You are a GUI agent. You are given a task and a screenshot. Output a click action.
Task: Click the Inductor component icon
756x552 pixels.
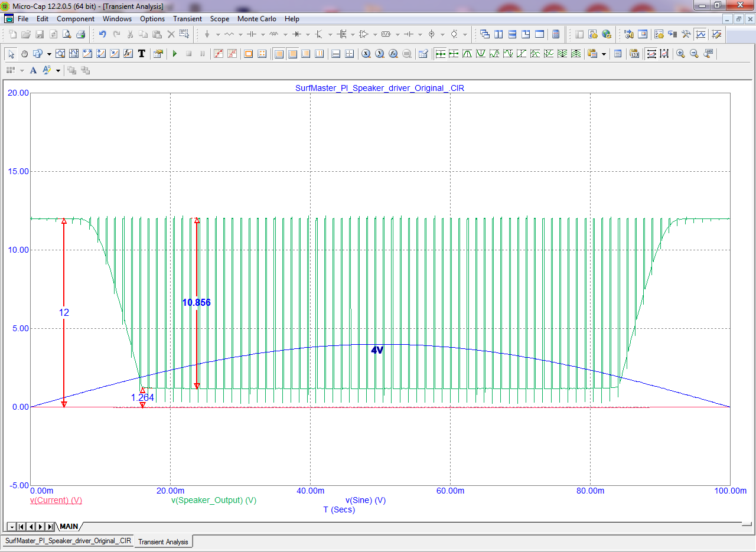tap(274, 34)
